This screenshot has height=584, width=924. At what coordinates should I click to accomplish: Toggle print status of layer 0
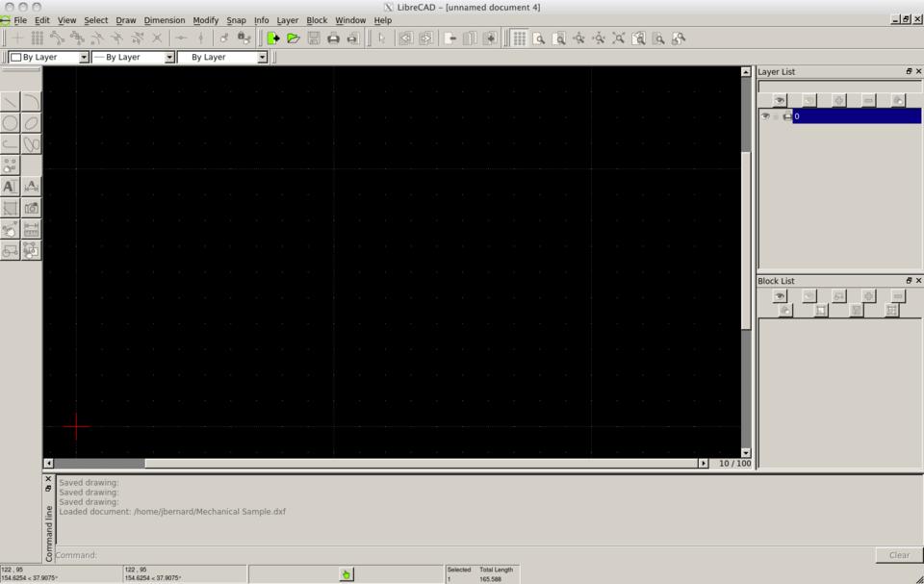point(786,116)
